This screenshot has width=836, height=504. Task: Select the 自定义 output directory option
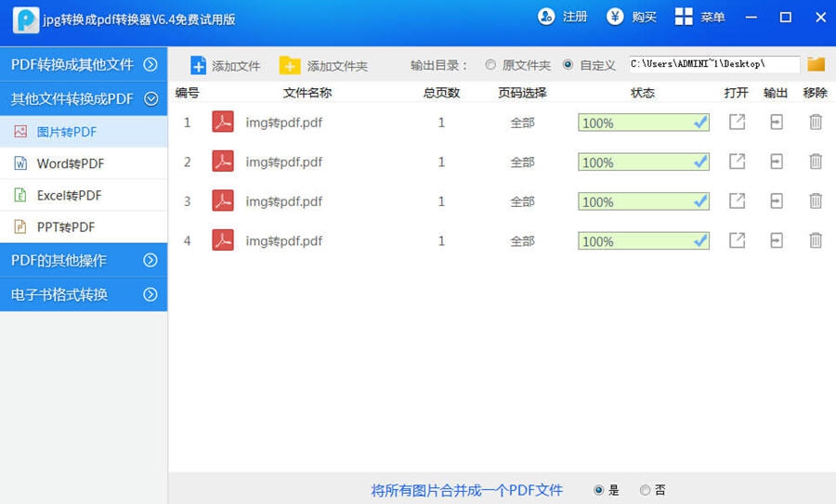(x=568, y=65)
